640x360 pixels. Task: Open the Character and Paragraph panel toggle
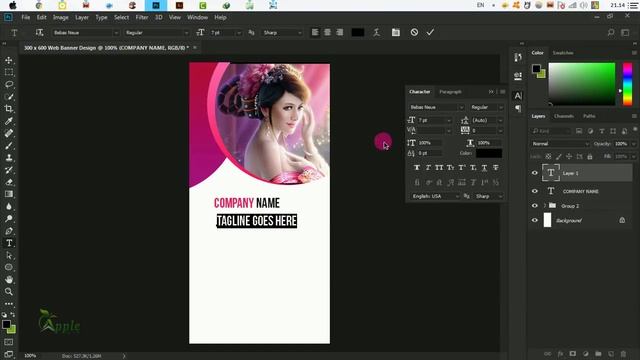pyautogui.click(x=396, y=32)
